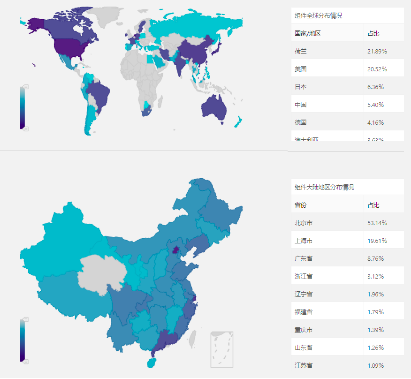Select the 浙江省 row
The width and height of the screenshot is (411, 379).
pos(347,276)
